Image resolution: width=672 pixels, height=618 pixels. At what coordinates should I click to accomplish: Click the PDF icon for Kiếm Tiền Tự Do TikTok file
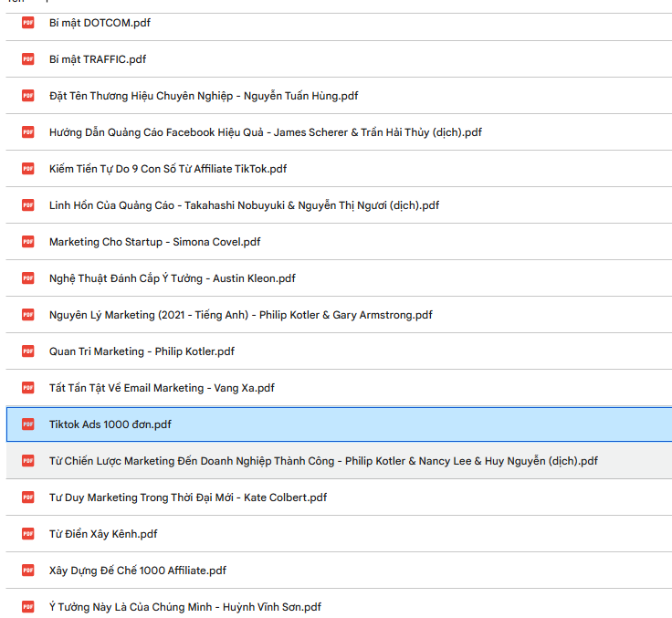pyautogui.click(x=28, y=169)
